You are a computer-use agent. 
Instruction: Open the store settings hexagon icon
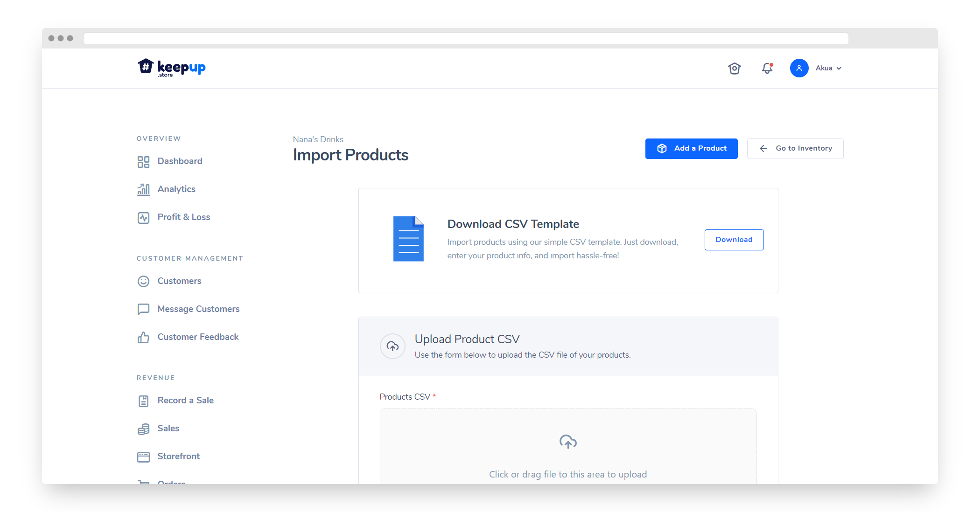[734, 69]
